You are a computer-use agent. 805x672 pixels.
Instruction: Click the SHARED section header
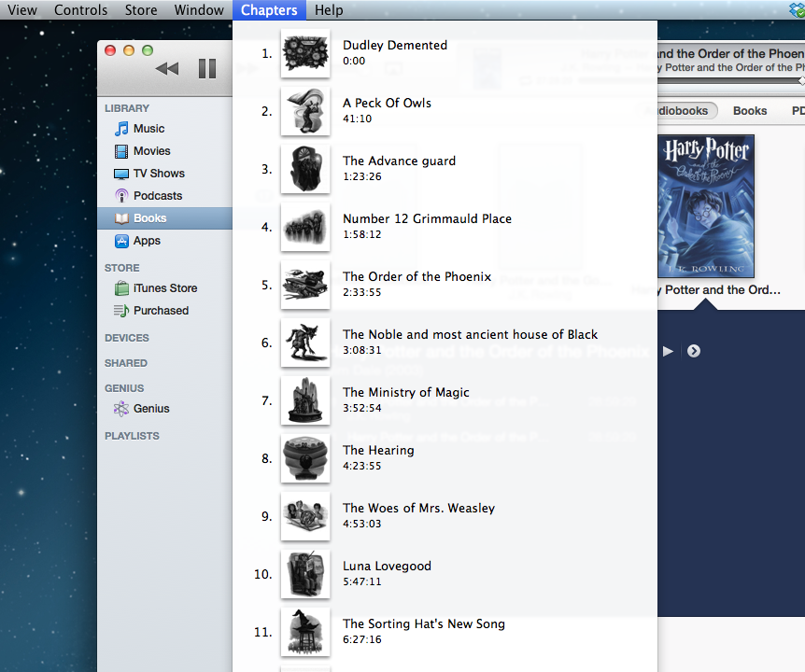point(126,363)
